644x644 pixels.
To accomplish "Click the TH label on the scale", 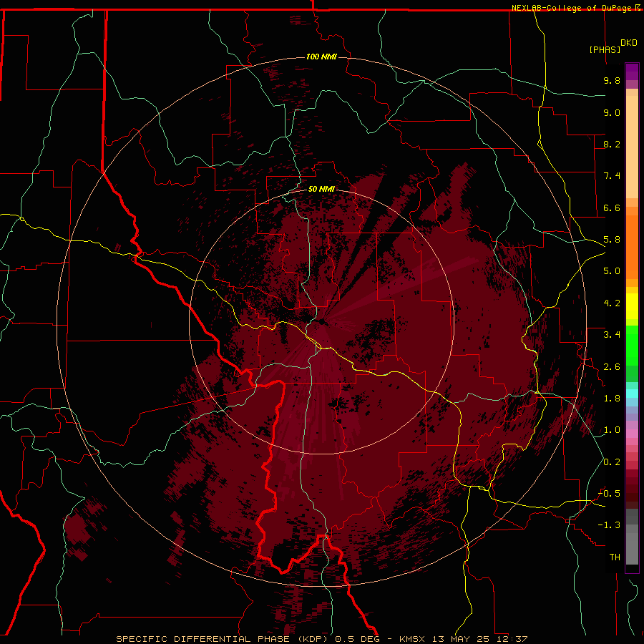I will coord(615,557).
